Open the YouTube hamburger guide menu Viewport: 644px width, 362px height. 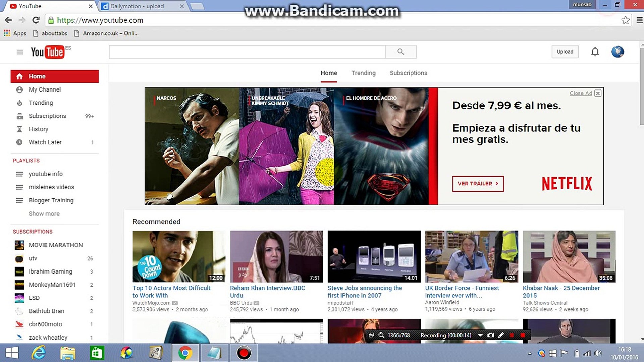pyautogui.click(x=19, y=52)
